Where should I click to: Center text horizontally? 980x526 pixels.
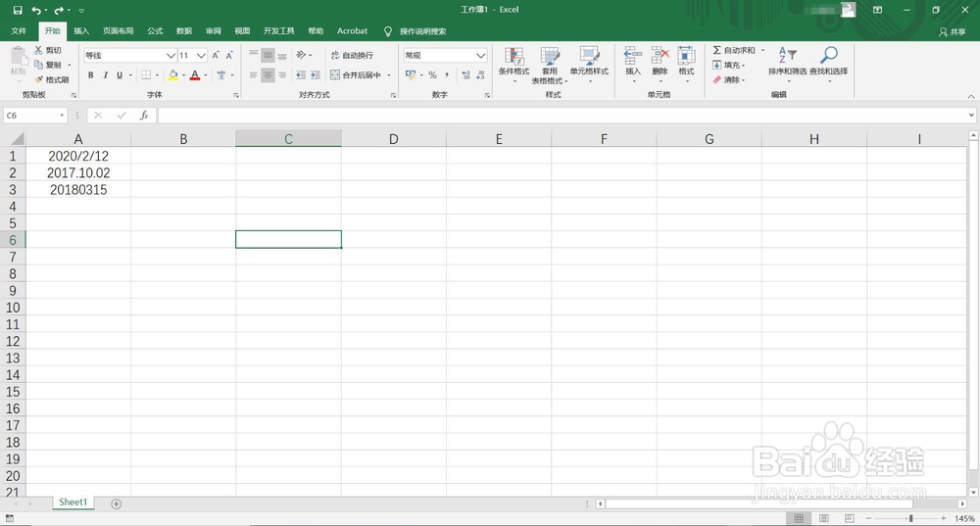coord(268,75)
